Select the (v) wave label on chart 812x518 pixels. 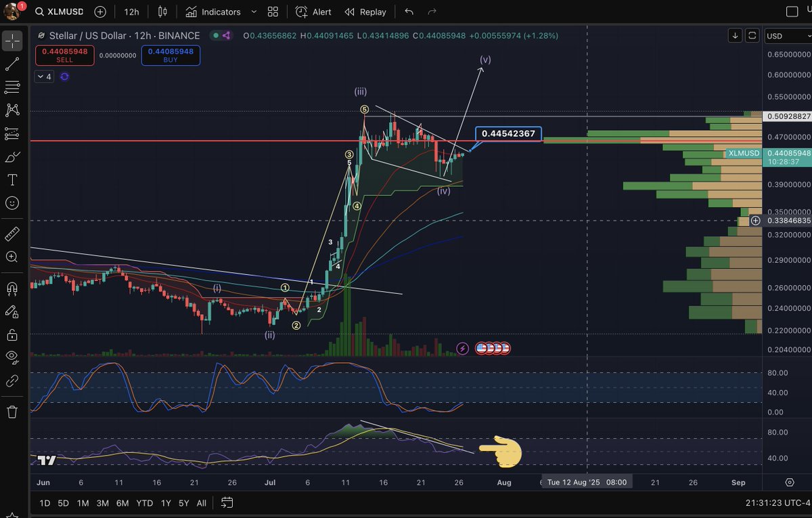point(486,60)
